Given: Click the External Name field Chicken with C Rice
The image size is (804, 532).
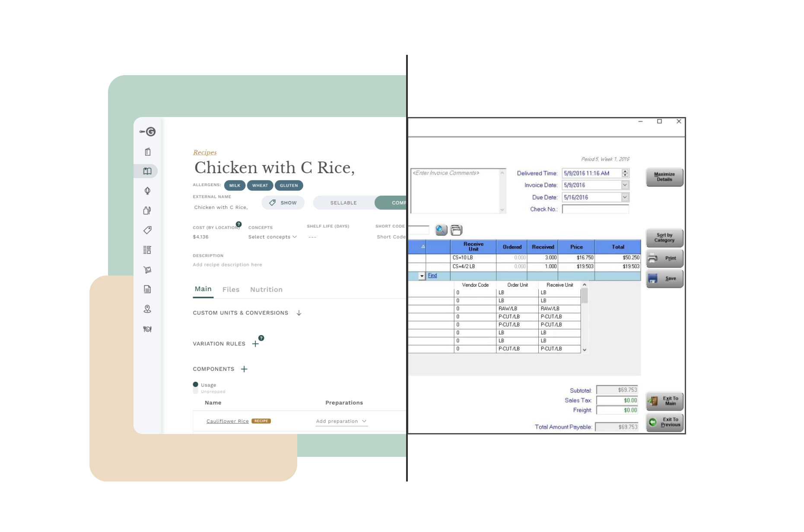Looking at the screenshot, I should 221,207.
